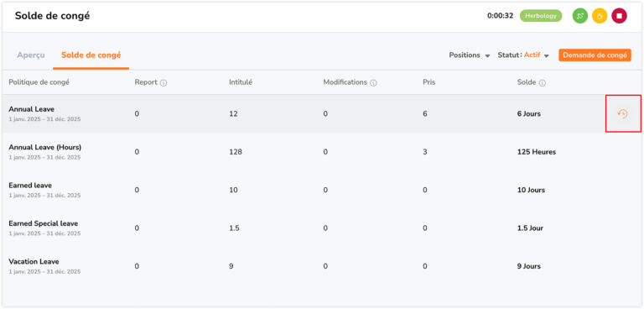Start a break with the yellow coffee icon

[600, 16]
